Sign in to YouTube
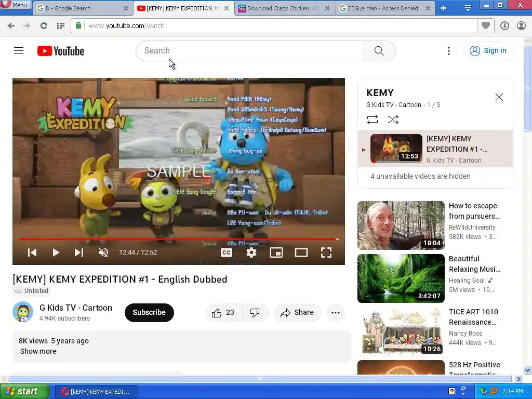Screen dimensions: 532x399 (x=488, y=51)
